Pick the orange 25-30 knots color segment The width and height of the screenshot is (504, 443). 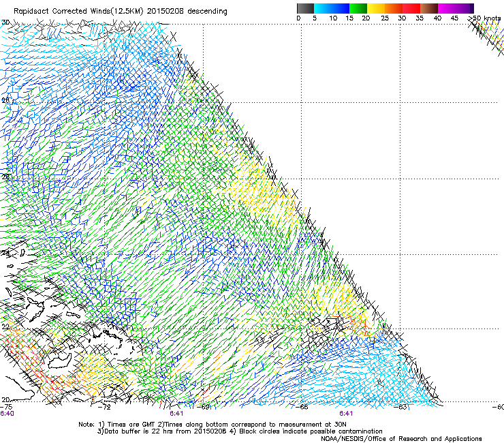pos(394,8)
